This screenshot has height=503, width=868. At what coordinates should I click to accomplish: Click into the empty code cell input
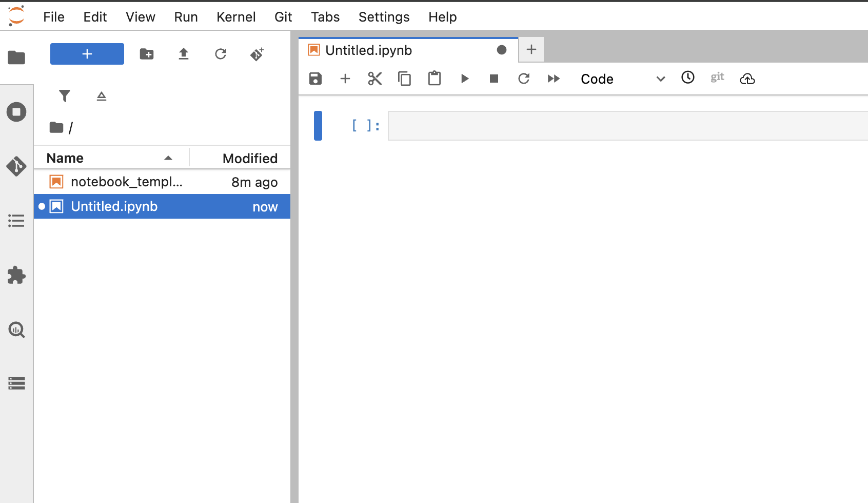click(628, 126)
